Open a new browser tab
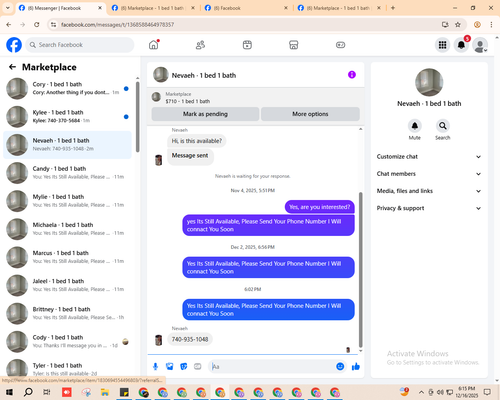 393,8
